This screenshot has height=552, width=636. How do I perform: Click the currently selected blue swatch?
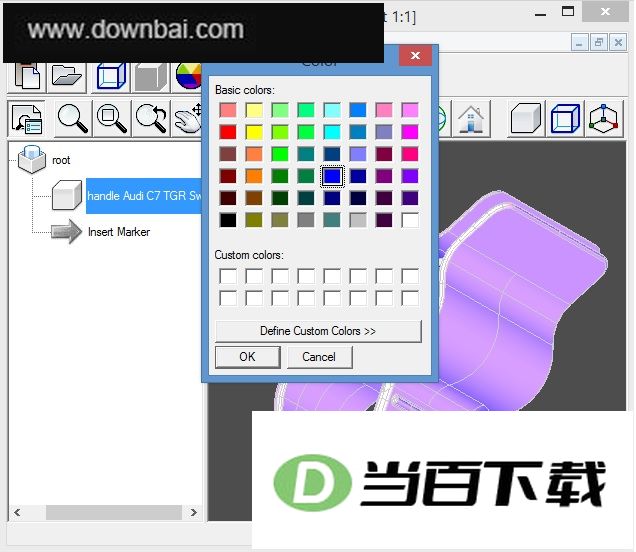332,176
